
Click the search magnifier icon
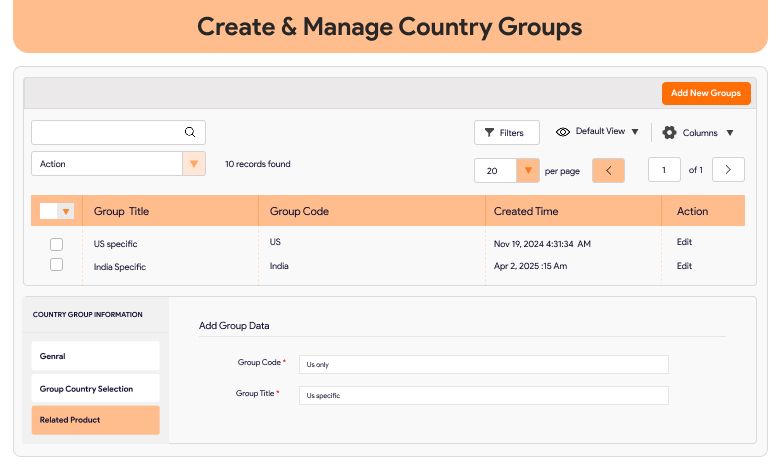[190, 132]
